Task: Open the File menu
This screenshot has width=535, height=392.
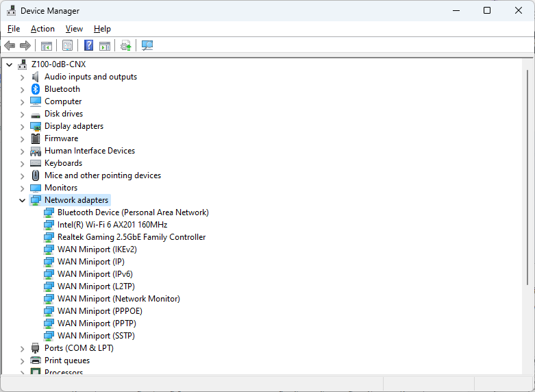Action: (14, 29)
